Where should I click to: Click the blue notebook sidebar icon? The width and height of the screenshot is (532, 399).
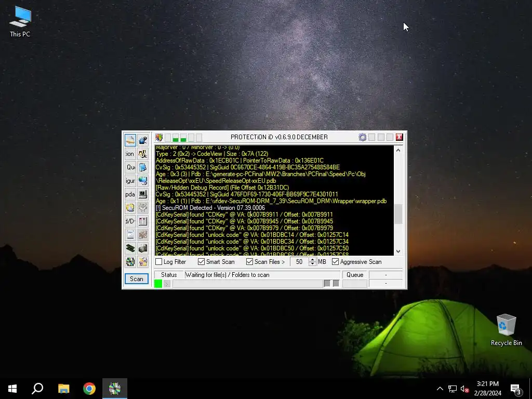143,167
